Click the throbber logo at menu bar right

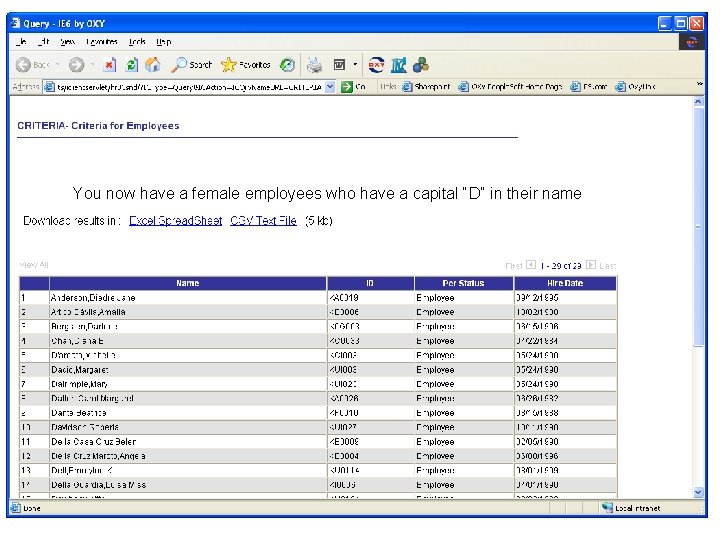tap(692, 42)
